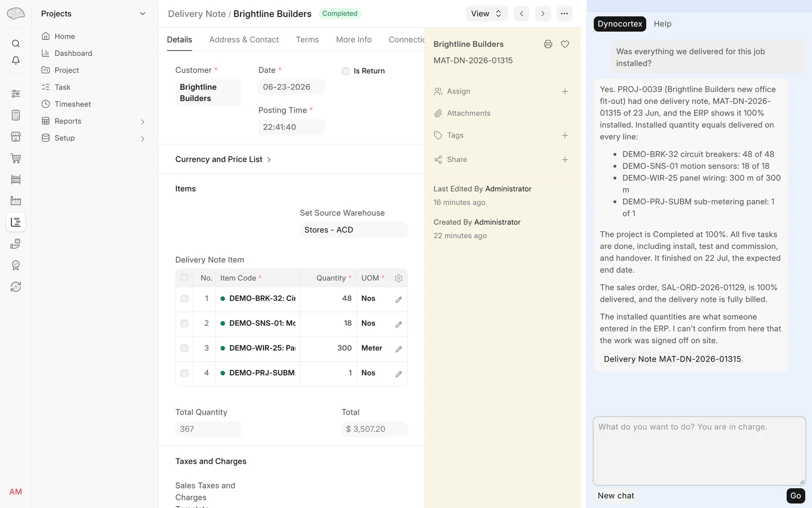Image resolution: width=812 pixels, height=508 pixels.
Task: Switch to the More Info tab
Action: [x=354, y=40]
